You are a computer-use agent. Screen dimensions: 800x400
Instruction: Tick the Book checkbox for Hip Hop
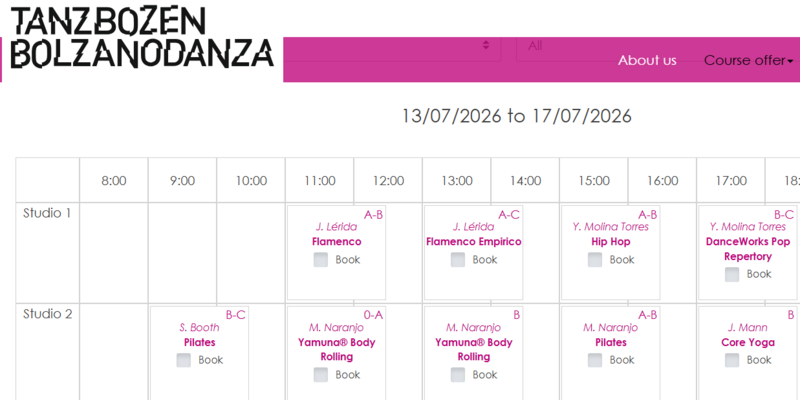(x=595, y=260)
